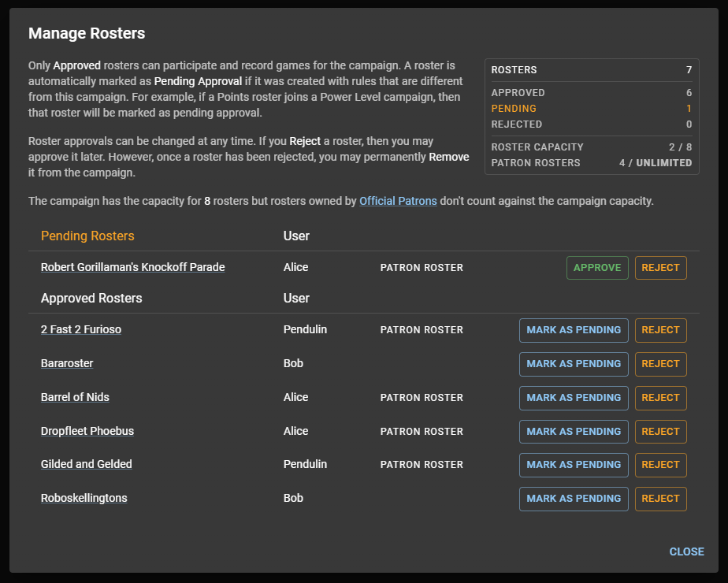Approve Robert Gorillaman's Knockoff Parade roster
The image size is (728, 583).
(597, 268)
